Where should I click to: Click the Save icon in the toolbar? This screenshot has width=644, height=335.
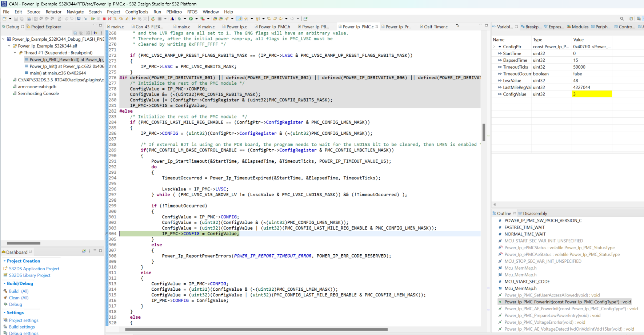tap(16, 19)
